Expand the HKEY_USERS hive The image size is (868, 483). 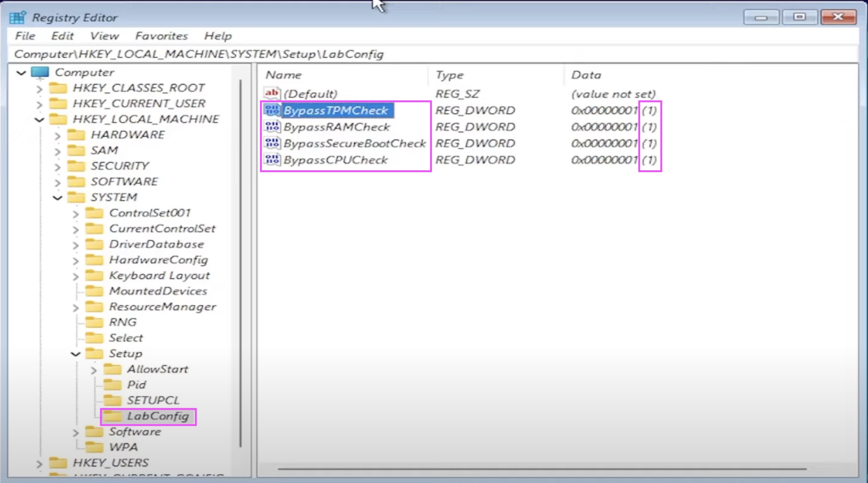[39, 464]
